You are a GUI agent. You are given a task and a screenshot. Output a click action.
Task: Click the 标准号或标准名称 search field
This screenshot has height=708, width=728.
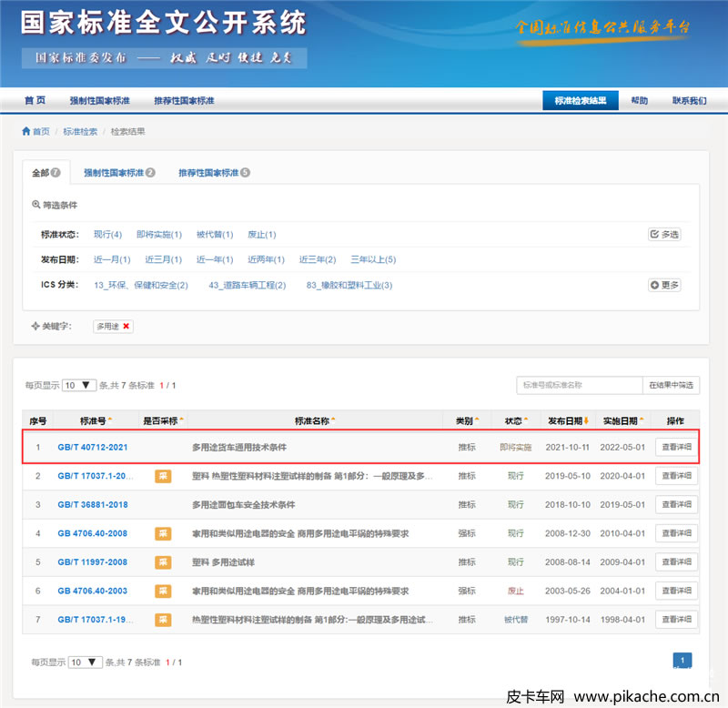point(580,385)
